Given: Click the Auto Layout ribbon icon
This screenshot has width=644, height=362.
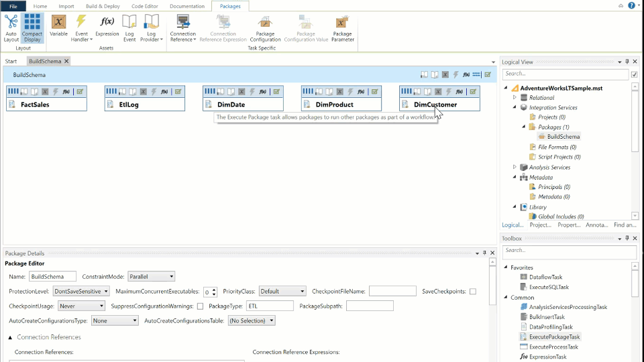Looking at the screenshot, I should 11,27.
